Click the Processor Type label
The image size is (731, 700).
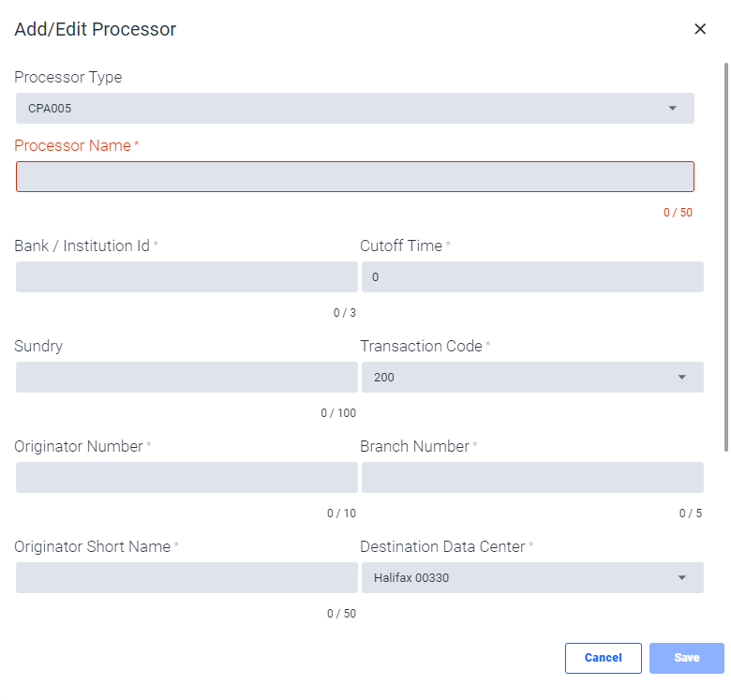(x=68, y=77)
